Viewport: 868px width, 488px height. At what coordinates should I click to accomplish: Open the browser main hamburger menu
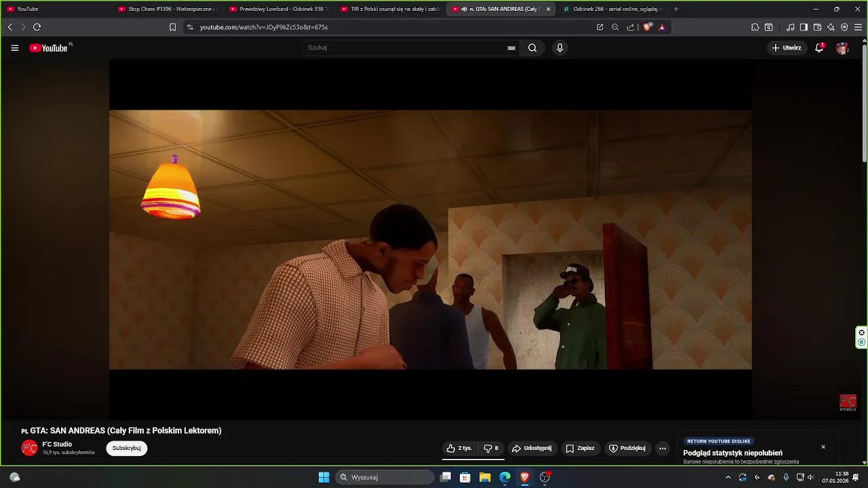(x=858, y=27)
